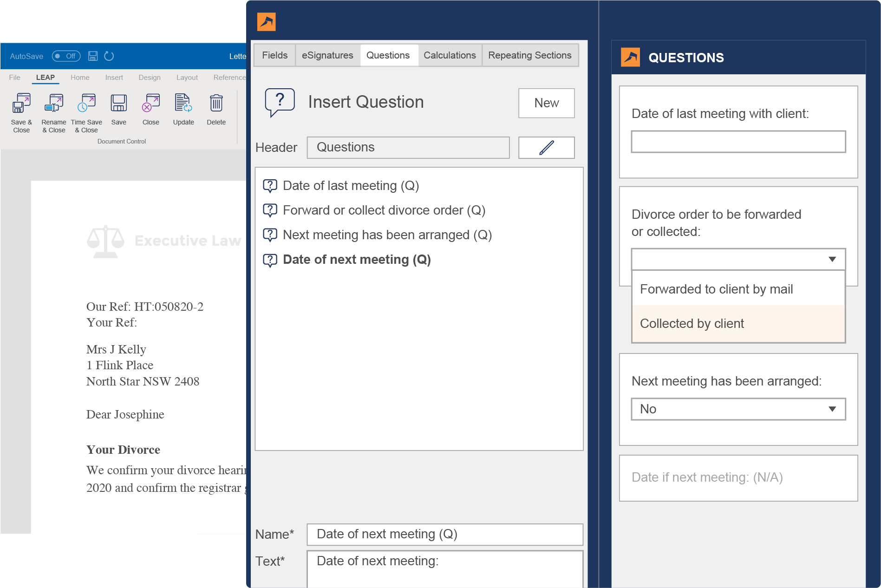The image size is (881, 588).
Task: Open the LEAP ribbon tab in Word
Action: (x=46, y=78)
